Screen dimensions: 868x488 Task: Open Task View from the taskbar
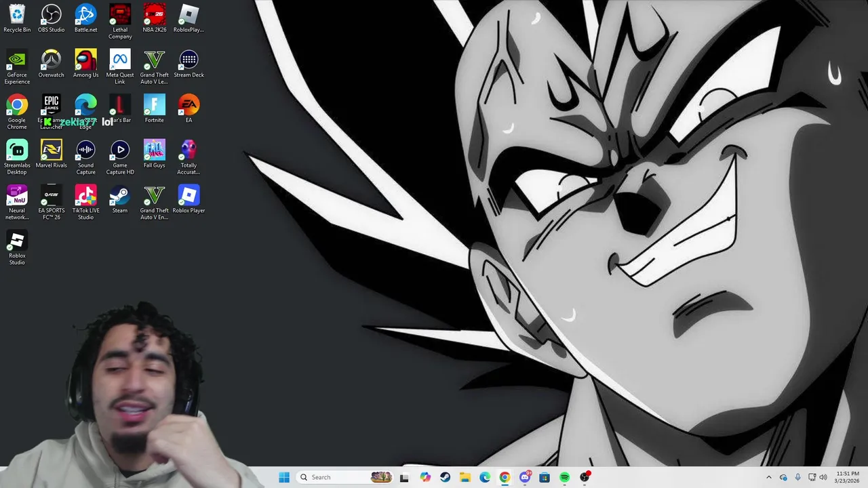(x=404, y=477)
